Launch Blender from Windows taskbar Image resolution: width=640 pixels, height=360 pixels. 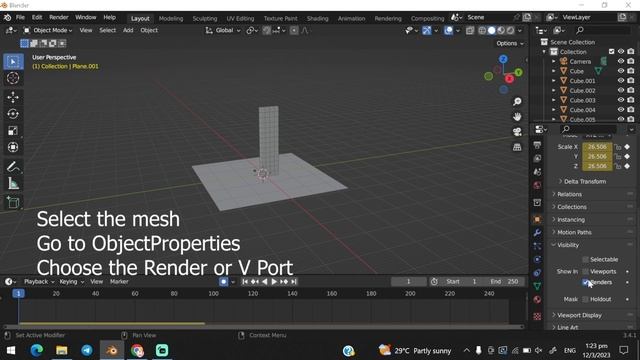(x=112, y=350)
